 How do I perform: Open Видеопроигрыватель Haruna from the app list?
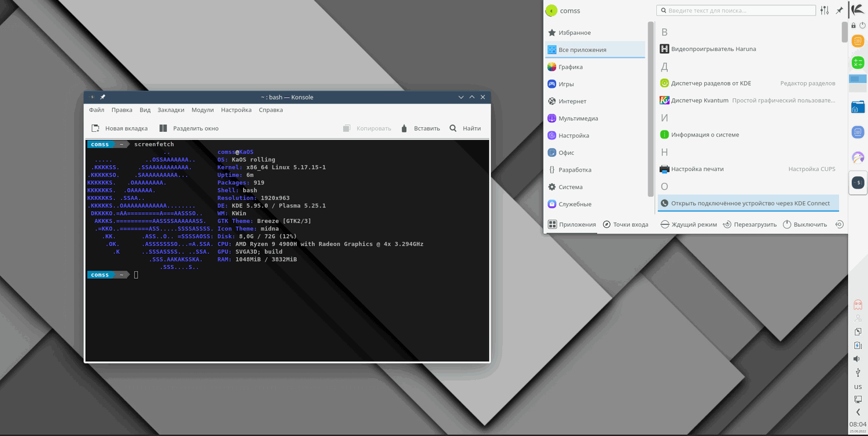748,49
